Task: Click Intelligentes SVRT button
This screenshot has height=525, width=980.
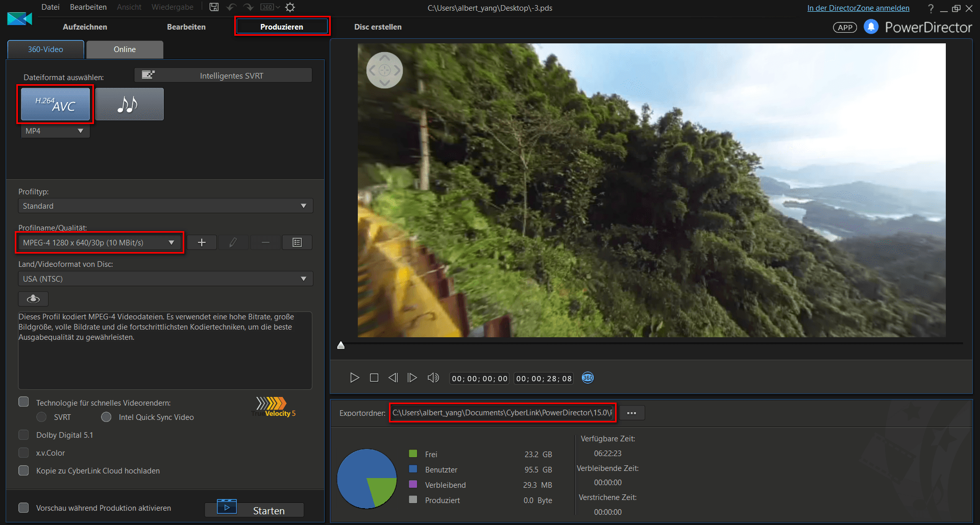Action: coord(223,76)
